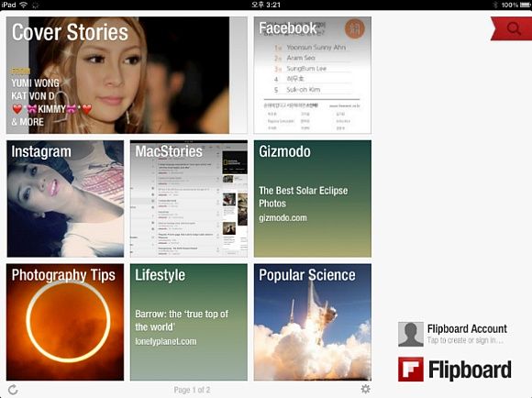Image resolution: width=532 pixels, height=398 pixels.
Task: Tap 'KAT VON D' in Cover Stories
Action: point(33,96)
